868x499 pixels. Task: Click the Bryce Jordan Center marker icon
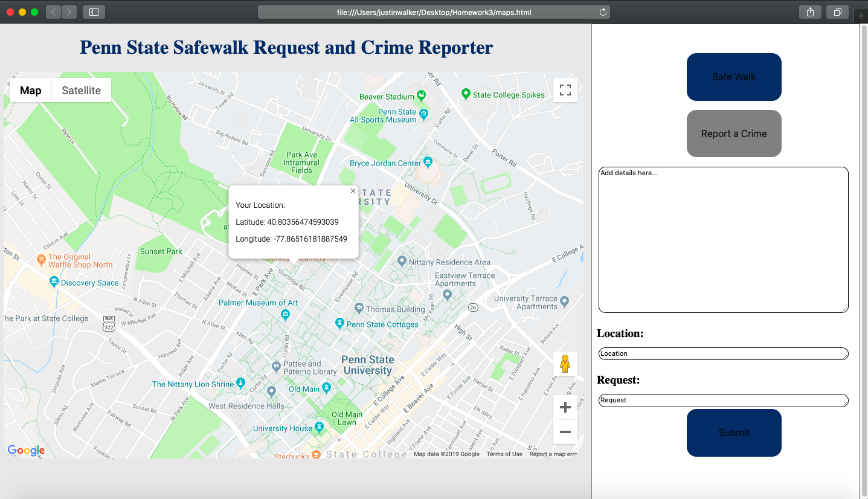point(428,161)
